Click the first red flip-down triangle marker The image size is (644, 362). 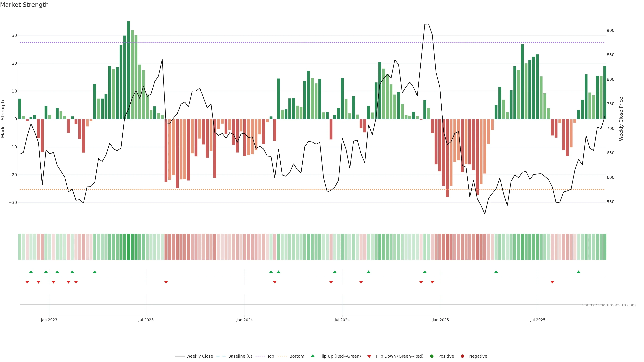pos(27,282)
